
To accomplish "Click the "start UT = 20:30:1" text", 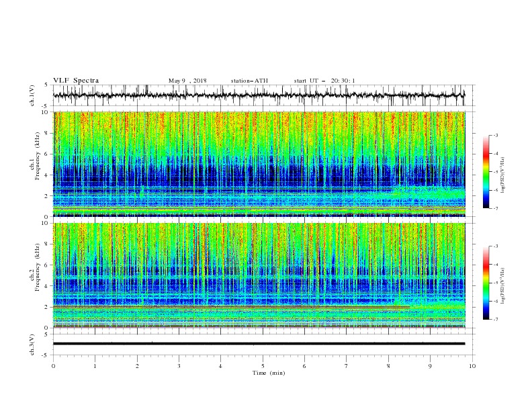I will coord(324,81).
